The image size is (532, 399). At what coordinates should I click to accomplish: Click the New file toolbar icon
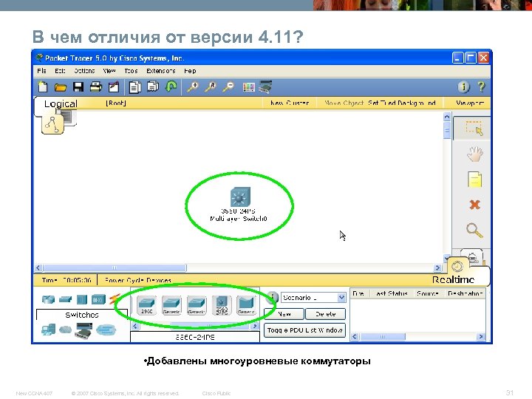pyautogui.click(x=43, y=87)
